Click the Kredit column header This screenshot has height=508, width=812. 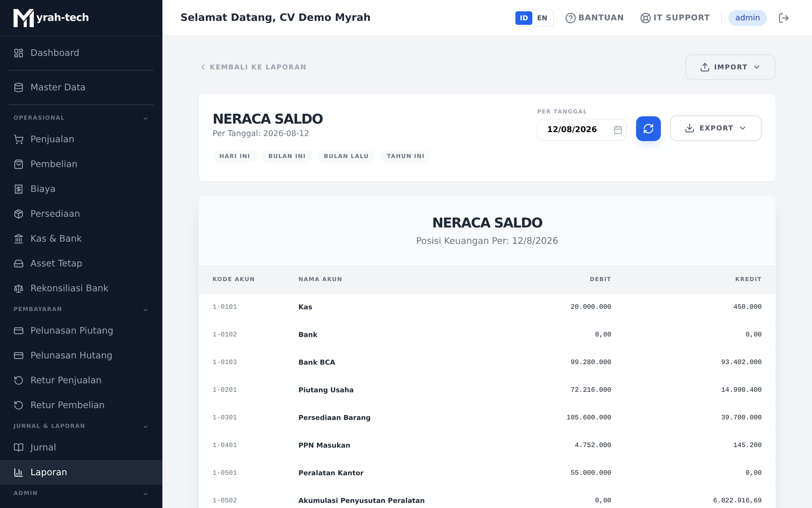pyautogui.click(x=748, y=279)
